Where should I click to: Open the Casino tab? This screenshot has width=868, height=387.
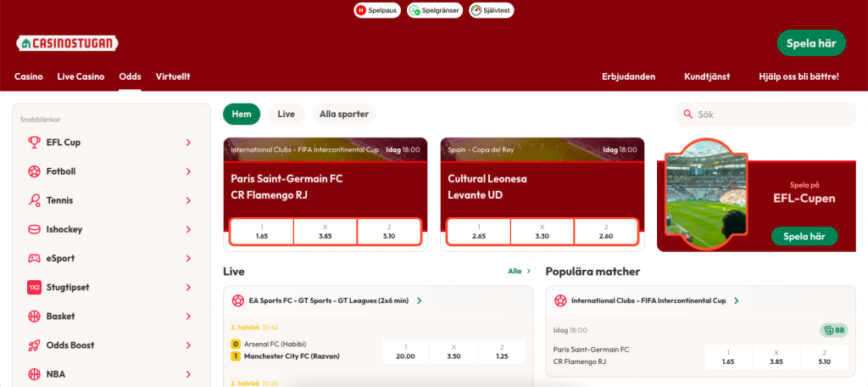(28, 76)
